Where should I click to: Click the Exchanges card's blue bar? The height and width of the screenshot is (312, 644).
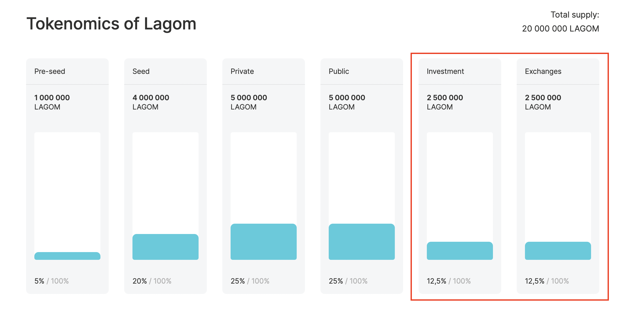click(558, 251)
